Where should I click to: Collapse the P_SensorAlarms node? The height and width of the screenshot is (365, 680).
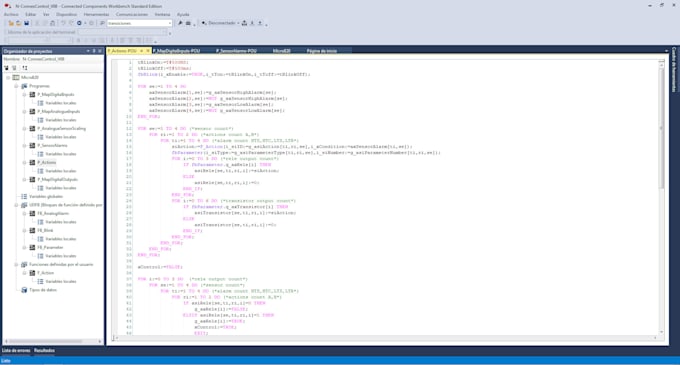(24, 145)
